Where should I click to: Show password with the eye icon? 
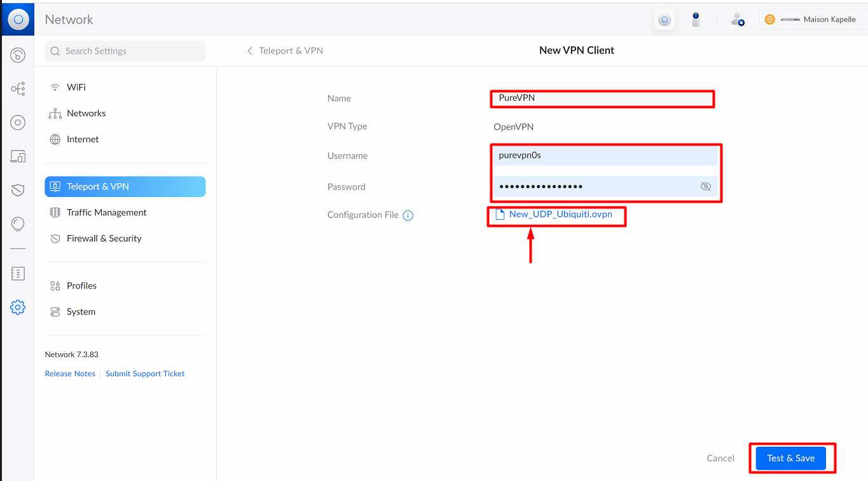coord(705,186)
